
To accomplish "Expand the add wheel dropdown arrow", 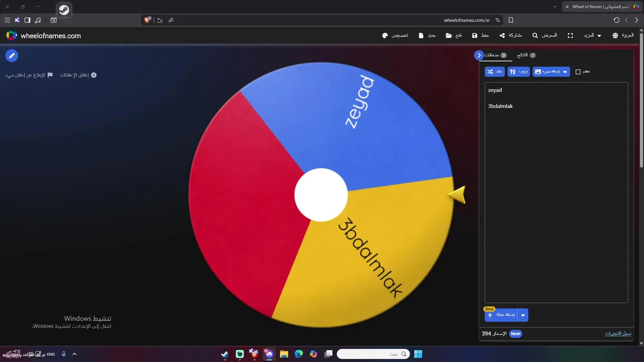I will pos(523,315).
